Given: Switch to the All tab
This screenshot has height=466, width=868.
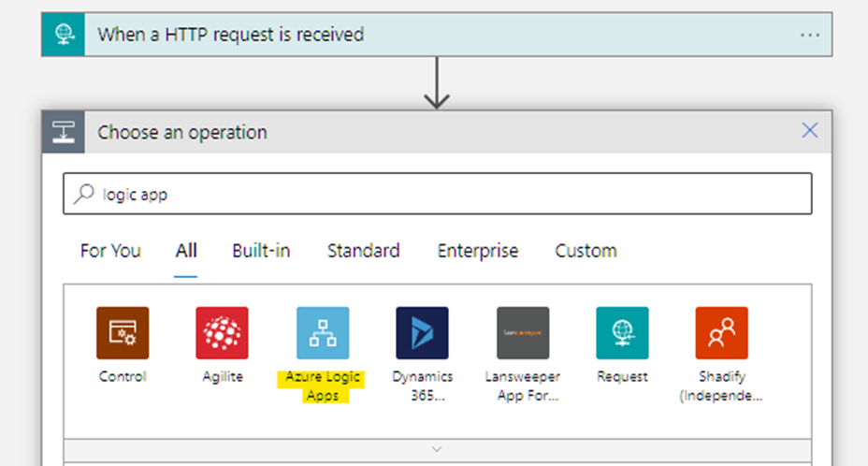Looking at the screenshot, I should (x=186, y=251).
